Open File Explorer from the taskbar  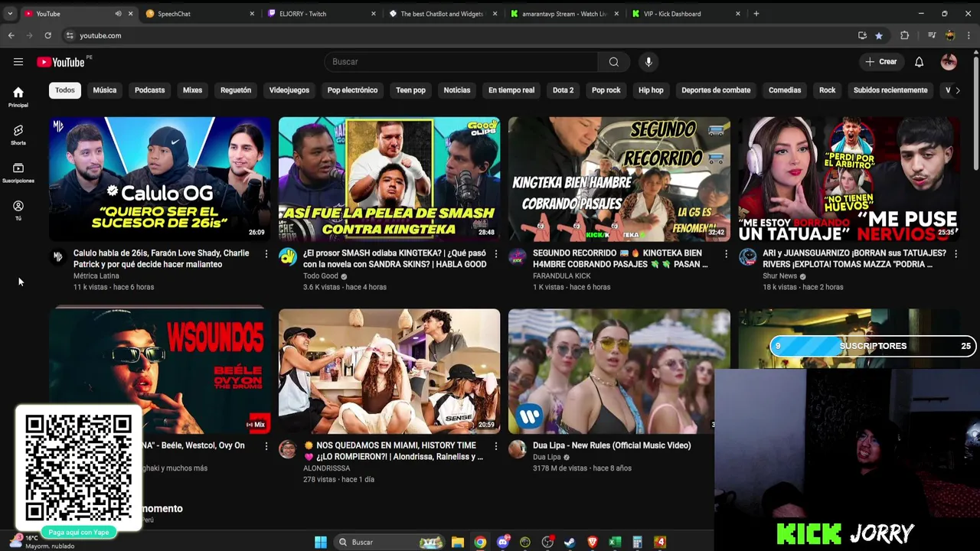click(458, 542)
